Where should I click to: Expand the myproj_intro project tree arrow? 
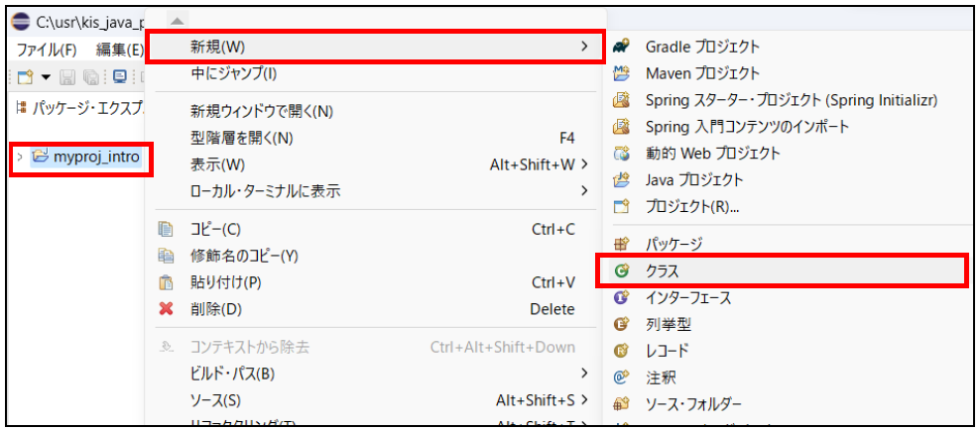20,157
